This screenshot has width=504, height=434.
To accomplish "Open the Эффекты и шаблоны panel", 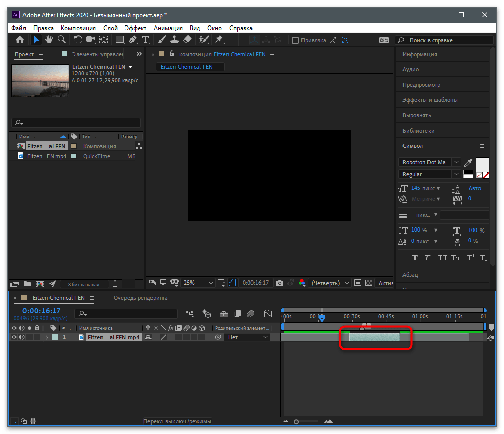I will [x=430, y=100].
